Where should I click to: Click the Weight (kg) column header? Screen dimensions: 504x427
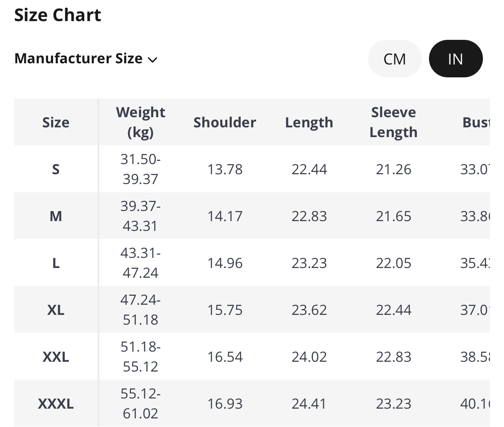(140, 122)
